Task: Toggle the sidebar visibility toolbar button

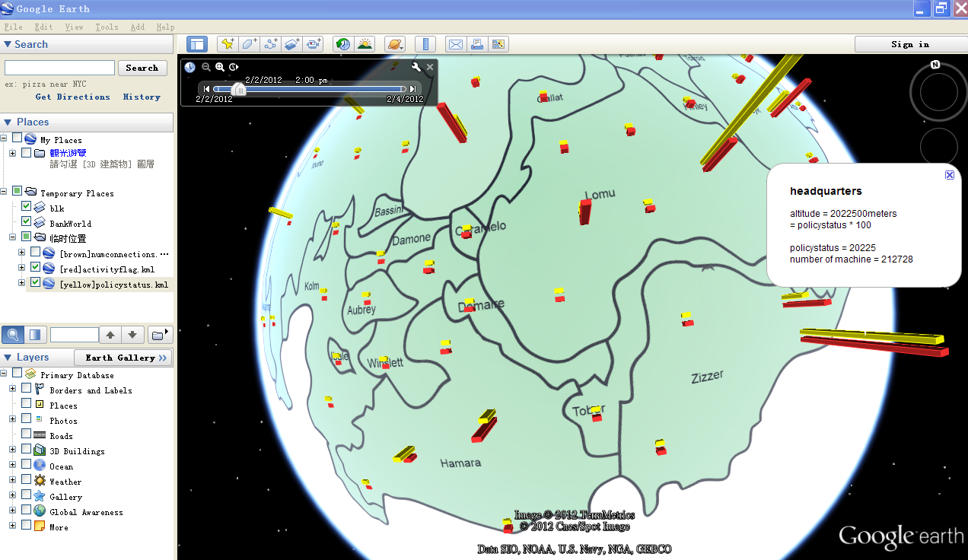Action: coord(197,44)
